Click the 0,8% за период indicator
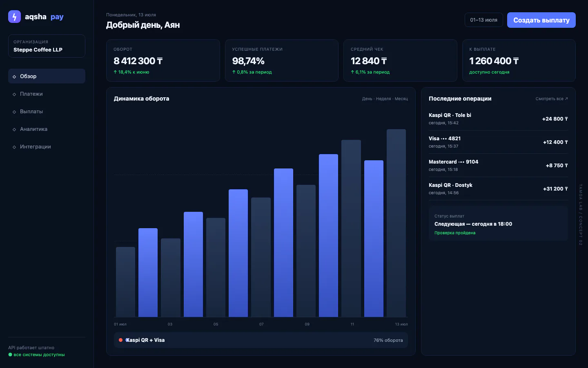Image resolution: width=588 pixels, height=368 pixels. point(252,72)
